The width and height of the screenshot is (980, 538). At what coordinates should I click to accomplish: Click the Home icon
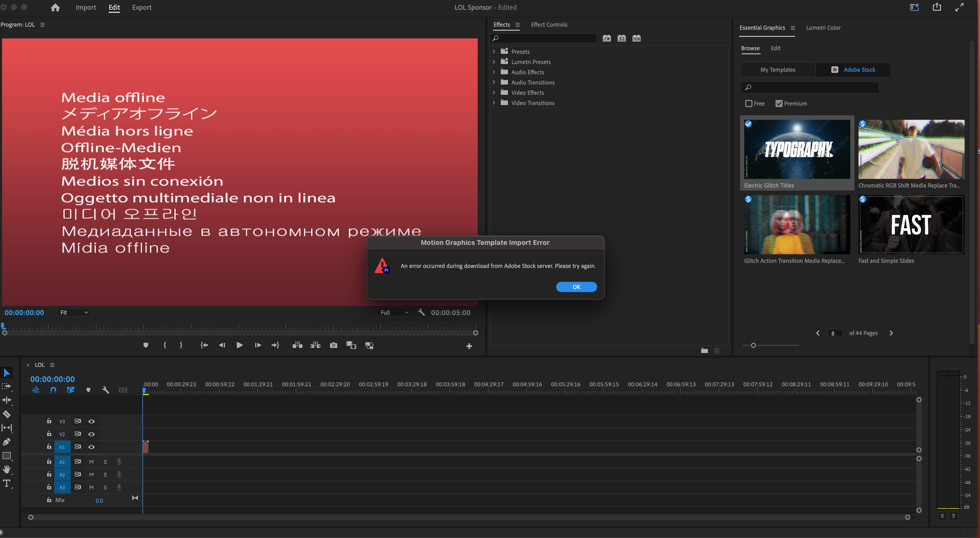coord(55,8)
